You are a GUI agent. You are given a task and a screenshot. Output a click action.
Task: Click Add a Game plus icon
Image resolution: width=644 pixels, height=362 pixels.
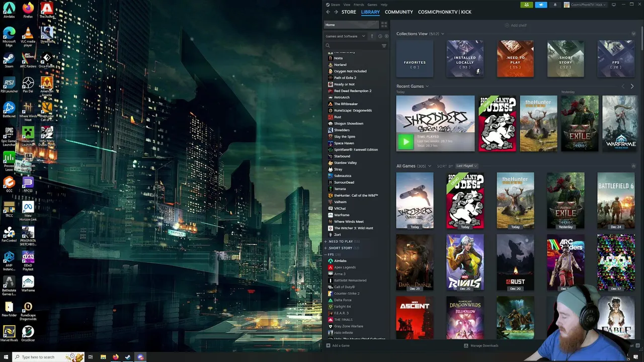click(x=329, y=345)
